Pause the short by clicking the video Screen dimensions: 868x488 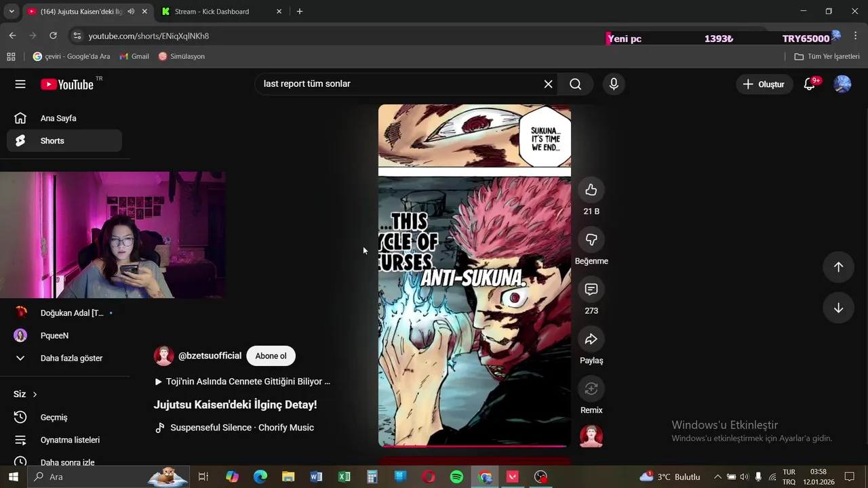tap(474, 275)
